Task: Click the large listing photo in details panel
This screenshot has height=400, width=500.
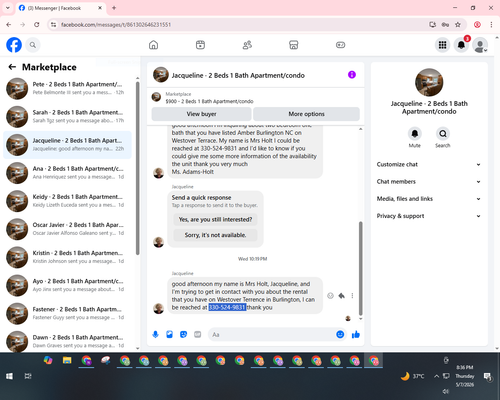Action: (x=429, y=82)
